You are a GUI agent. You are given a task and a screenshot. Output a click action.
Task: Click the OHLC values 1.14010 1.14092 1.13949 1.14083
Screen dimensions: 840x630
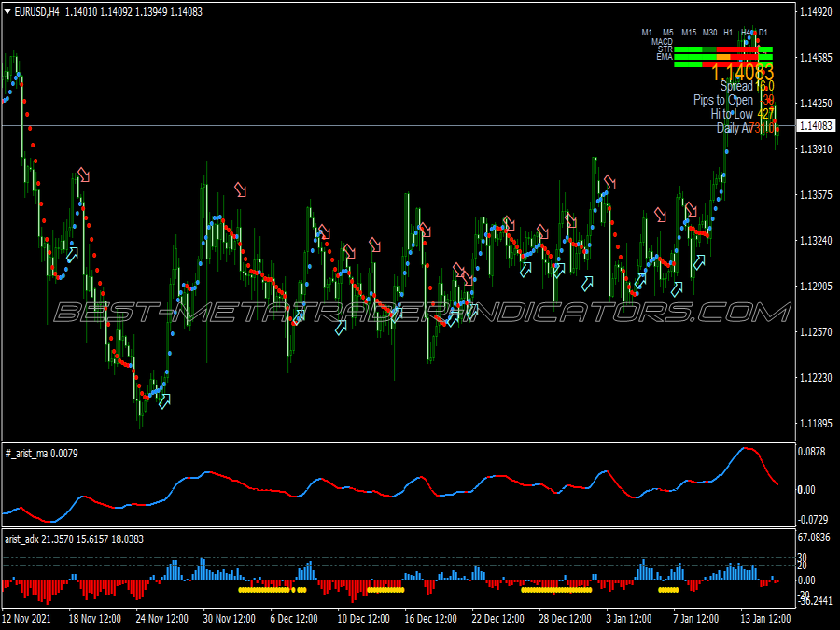133,12
